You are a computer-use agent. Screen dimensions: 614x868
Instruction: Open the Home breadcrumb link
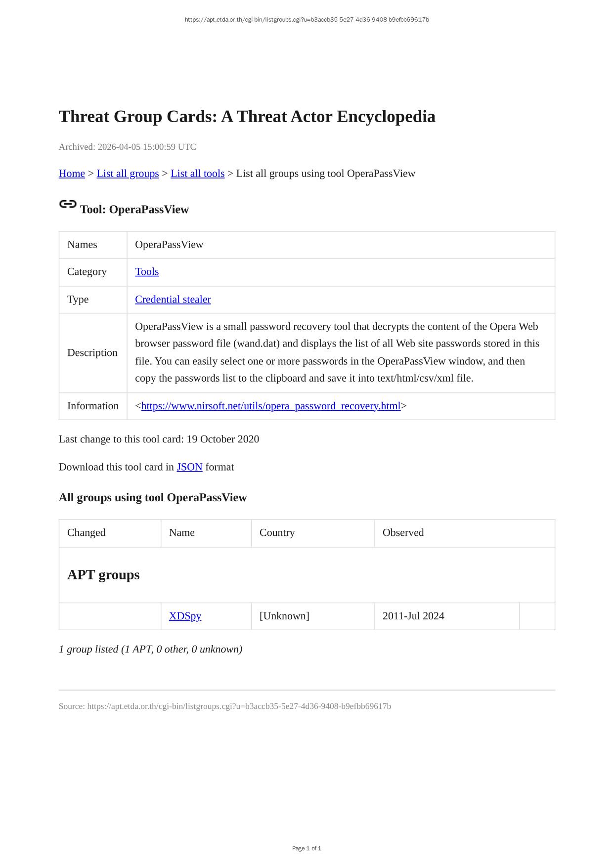(72, 174)
